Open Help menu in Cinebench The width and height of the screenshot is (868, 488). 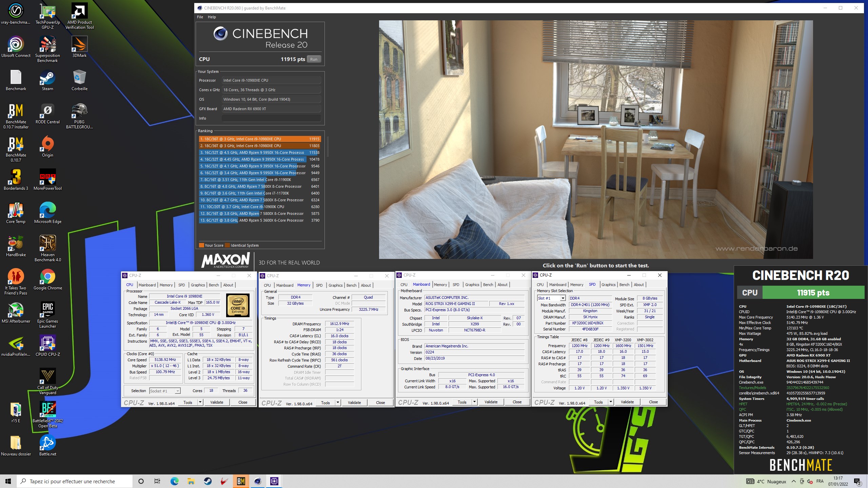click(212, 17)
